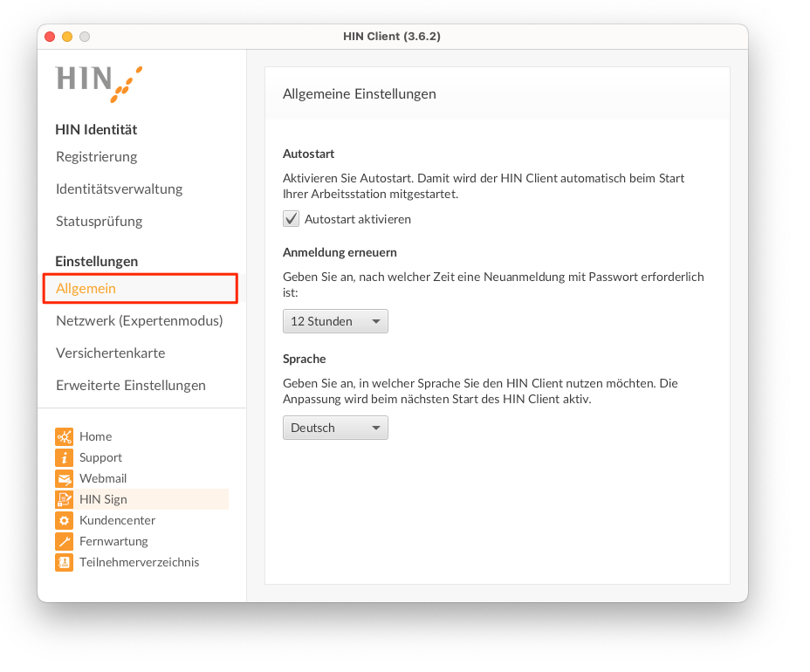This screenshot has width=810, height=672.
Task: Open the Webmail link
Action: 103,478
